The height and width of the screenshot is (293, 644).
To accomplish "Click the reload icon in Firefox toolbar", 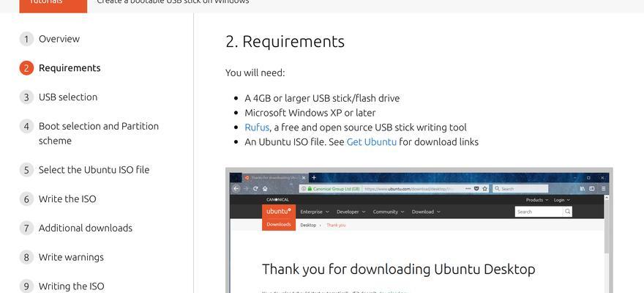I will pos(255,189).
